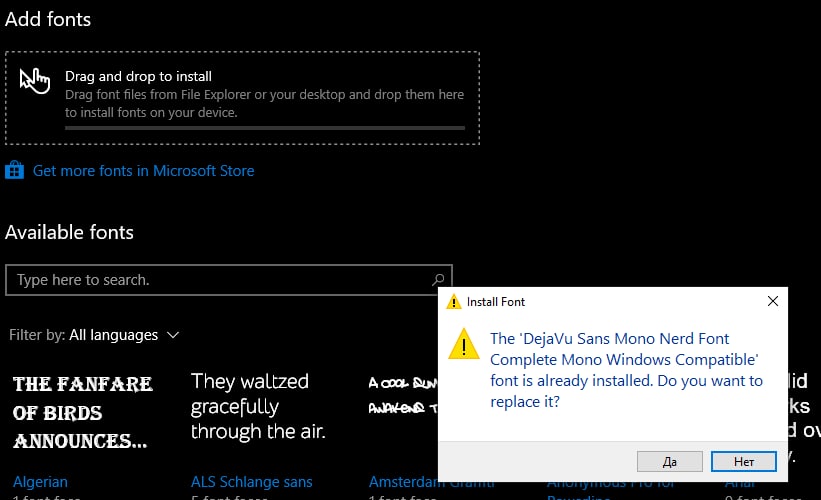The width and height of the screenshot is (821, 500).
Task: Click the 'Install Font' dialog title
Action: pyautogui.click(x=495, y=302)
